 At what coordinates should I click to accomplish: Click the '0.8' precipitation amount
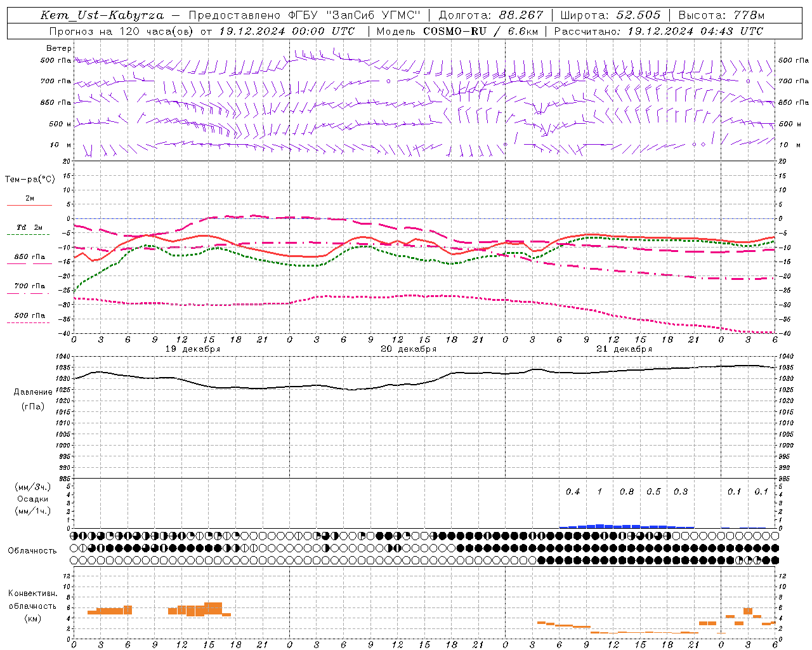[x=627, y=492]
